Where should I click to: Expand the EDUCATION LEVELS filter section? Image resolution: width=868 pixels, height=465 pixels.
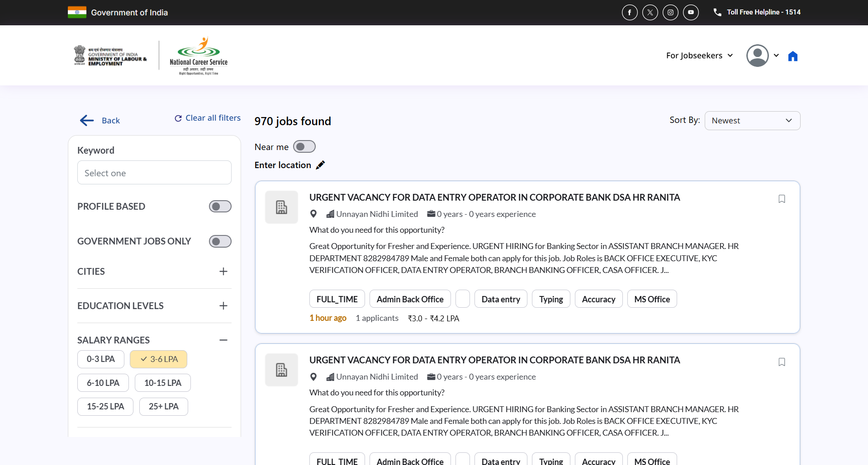point(223,306)
